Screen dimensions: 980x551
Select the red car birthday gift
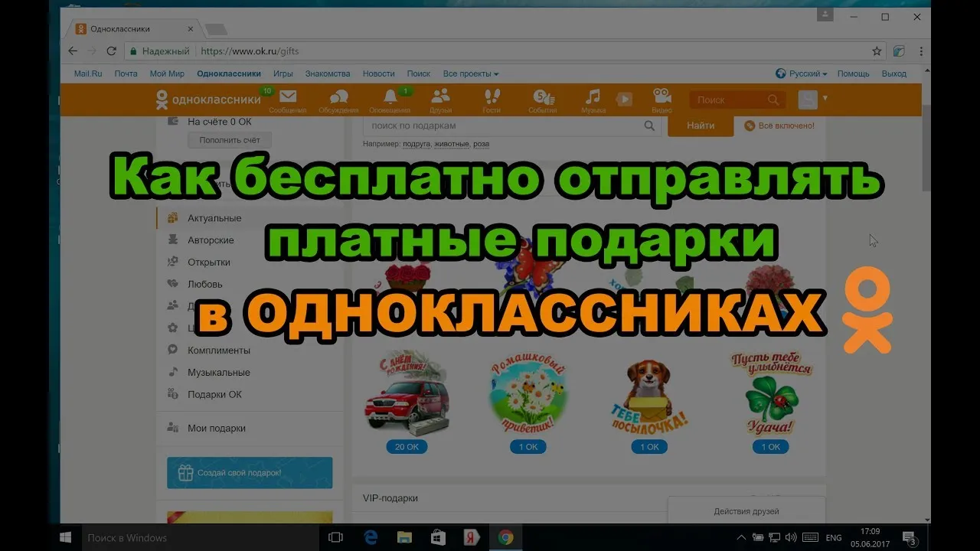pos(406,394)
